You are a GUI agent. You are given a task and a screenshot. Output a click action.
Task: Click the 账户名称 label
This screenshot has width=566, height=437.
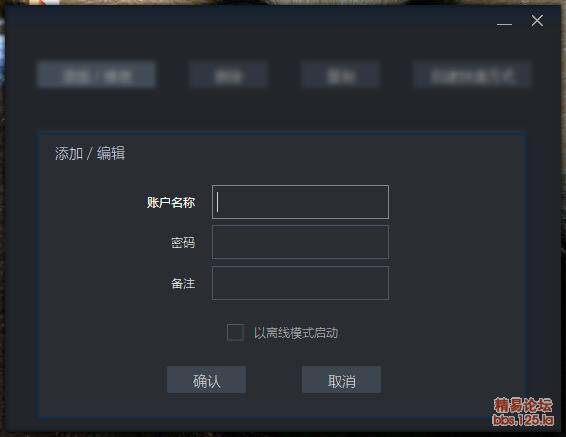click(171, 202)
